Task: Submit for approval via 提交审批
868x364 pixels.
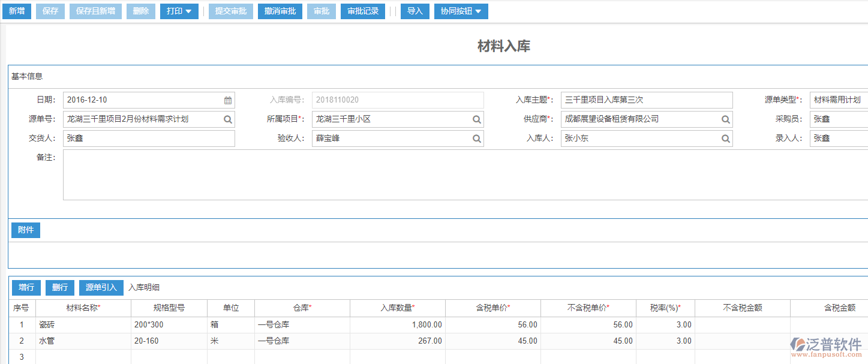Action: [x=230, y=11]
